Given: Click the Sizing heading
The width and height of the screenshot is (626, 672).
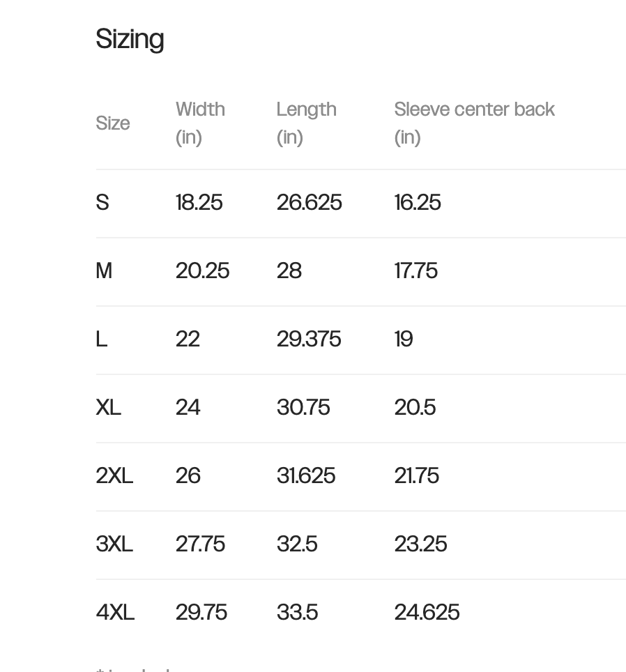Looking at the screenshot, I should point(130,39).
